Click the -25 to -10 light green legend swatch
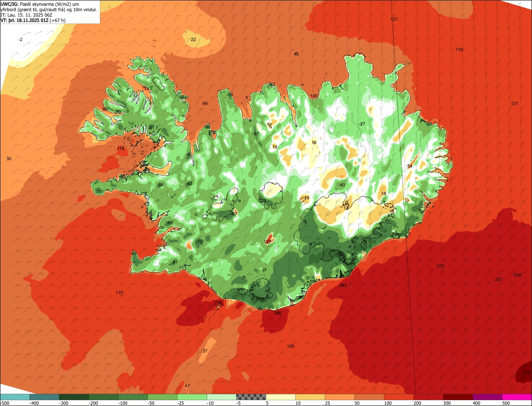Viewport: 532px width, 406px height. (x=192, y=397)
